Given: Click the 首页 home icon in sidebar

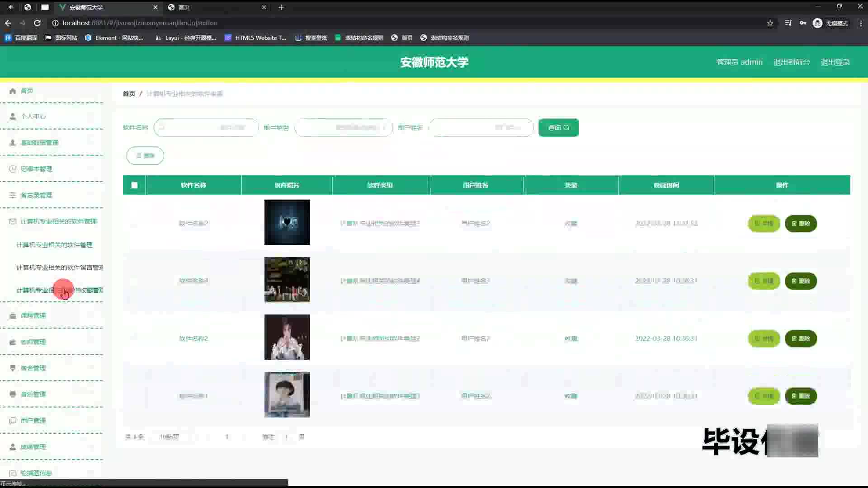Looking at the screenshot, I should pyautogui.click(x=13, y=91).
